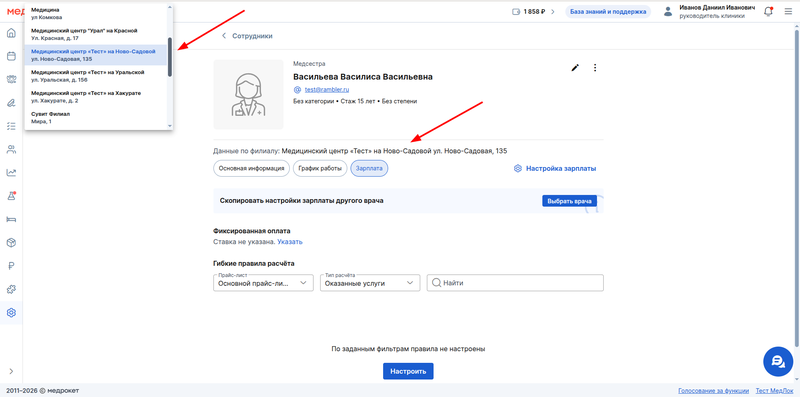Click the user name Иванов Даниил Иванович

(x=717, y=8)
